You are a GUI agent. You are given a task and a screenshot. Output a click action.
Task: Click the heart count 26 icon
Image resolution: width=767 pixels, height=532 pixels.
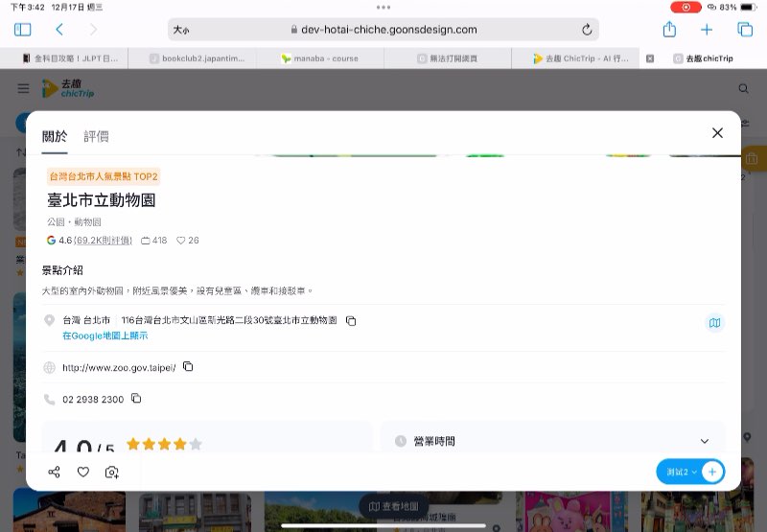tap(180, 241)
